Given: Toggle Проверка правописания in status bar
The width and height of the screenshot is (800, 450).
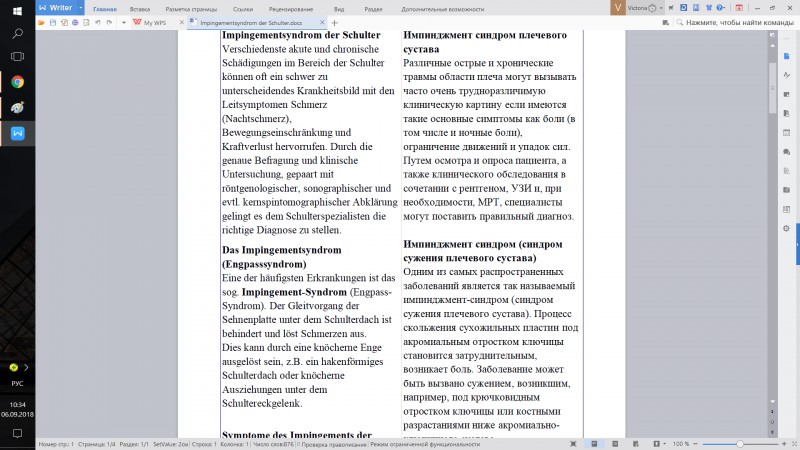Looking at the screenshot, I should [x=332, y=444].
